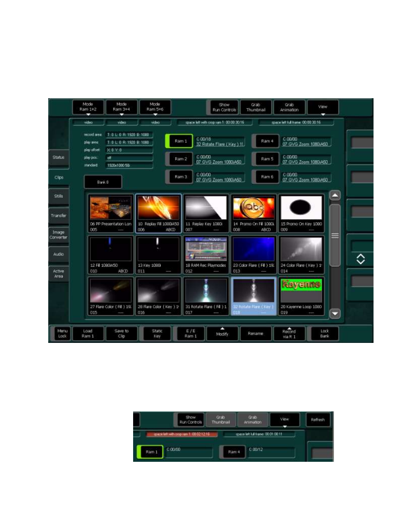Viewport: 411px width, 532px height.
Task: Select Ram 4 in the lower panel
Action: [233, 452]
